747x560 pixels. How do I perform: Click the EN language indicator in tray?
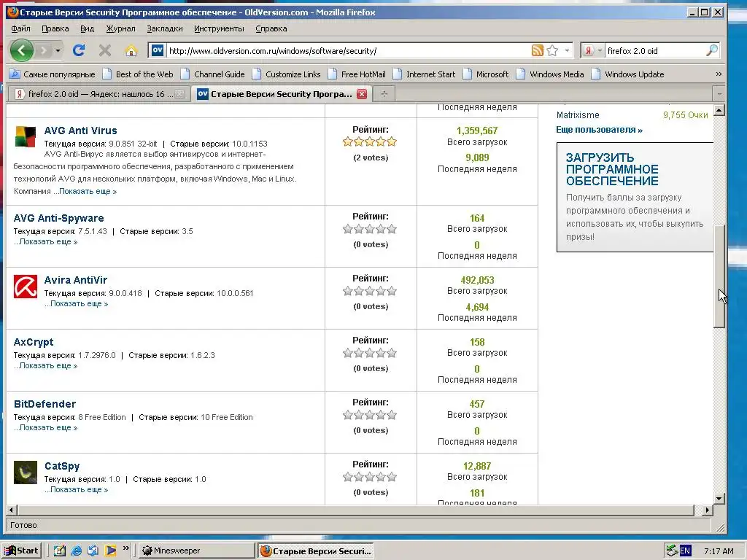684,551
